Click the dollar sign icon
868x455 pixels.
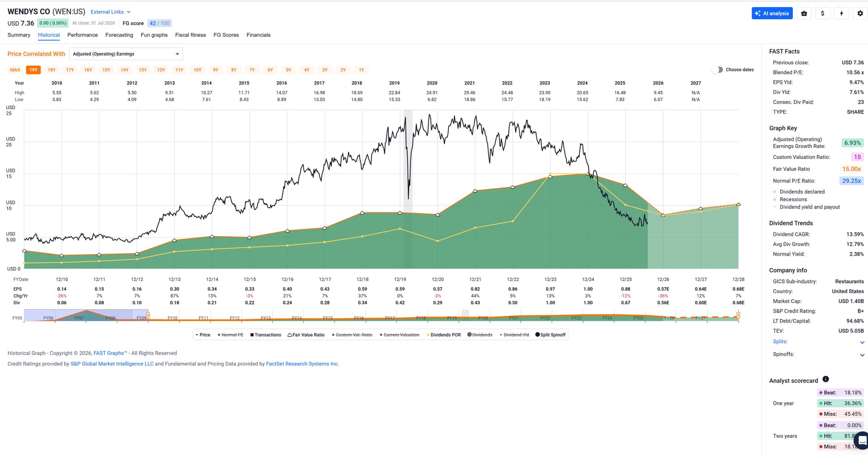pos(822,14)
